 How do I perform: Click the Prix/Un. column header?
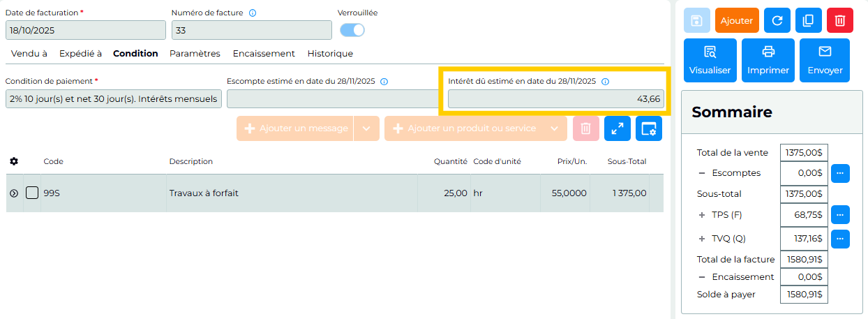coord(571,161)
